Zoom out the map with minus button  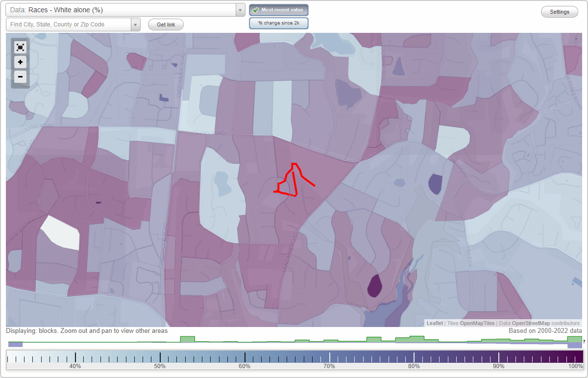click(x=20, y=76)
